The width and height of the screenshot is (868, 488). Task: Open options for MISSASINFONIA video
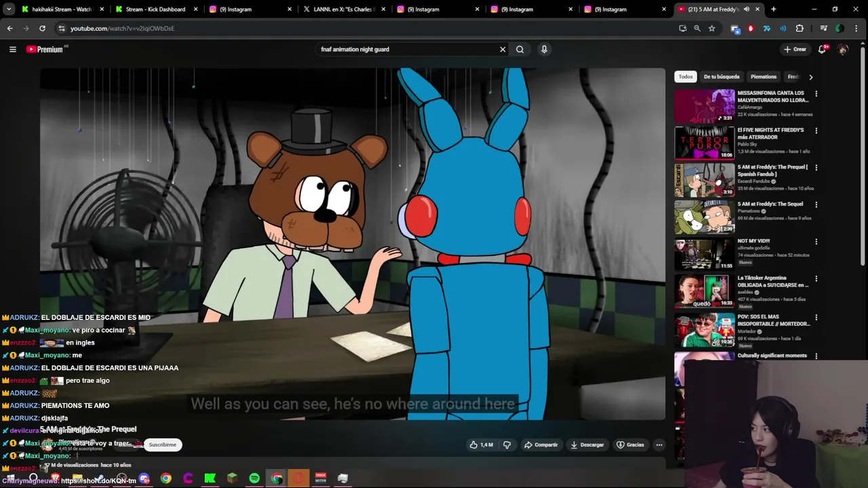816,94
